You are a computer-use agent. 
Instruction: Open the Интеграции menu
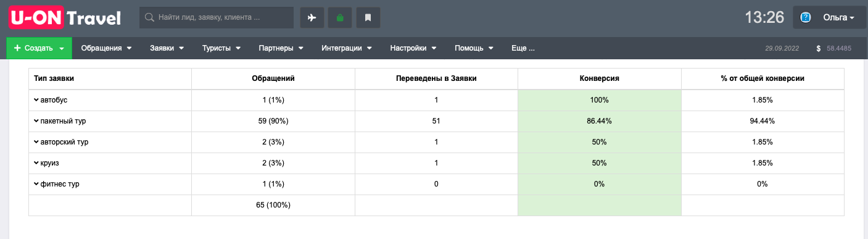click(x=346, y=48)
